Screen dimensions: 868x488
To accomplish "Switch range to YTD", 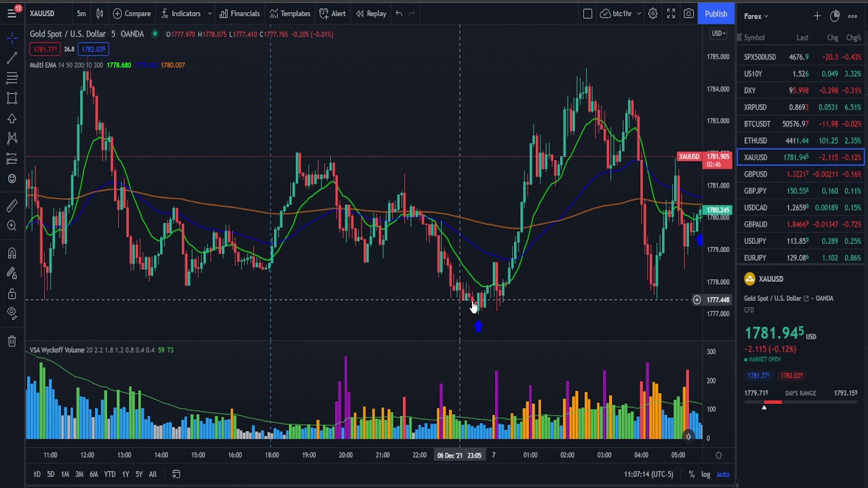I will (109, 474).
